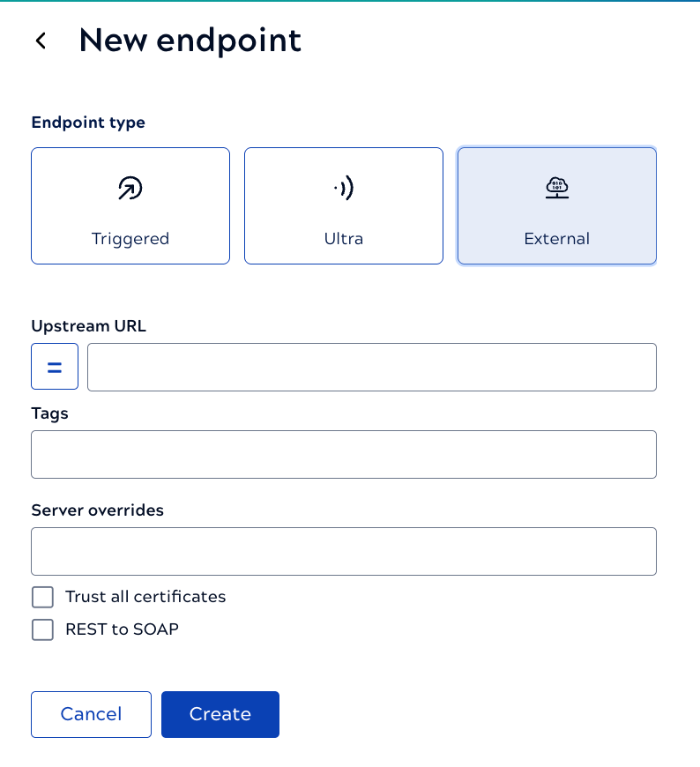Click the Server overrides field
The width and height of the screenshot is (700, 767).
(343, 550)
